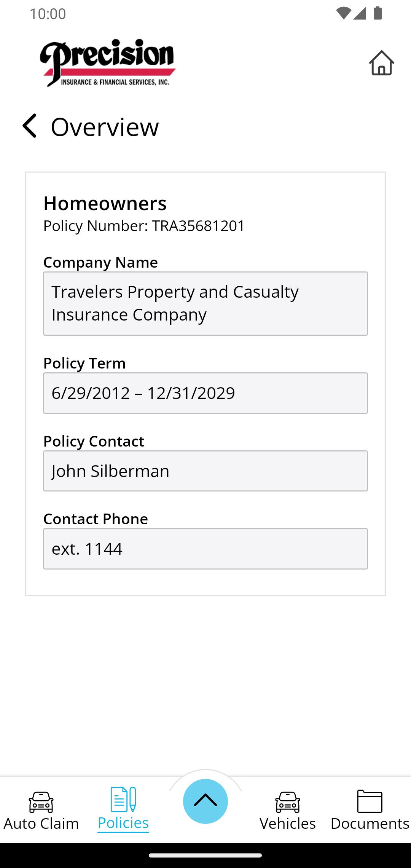The image size is (411, 868).
Task: Open the Documents folder icon
Action: 370,801
